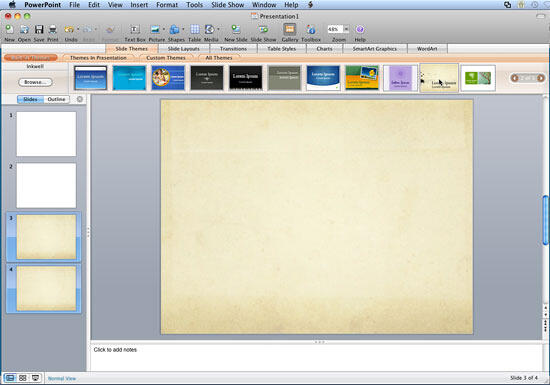Open the Undo history dropdown arrow
The width and height of the screenshot is (550, 385).
78,29
